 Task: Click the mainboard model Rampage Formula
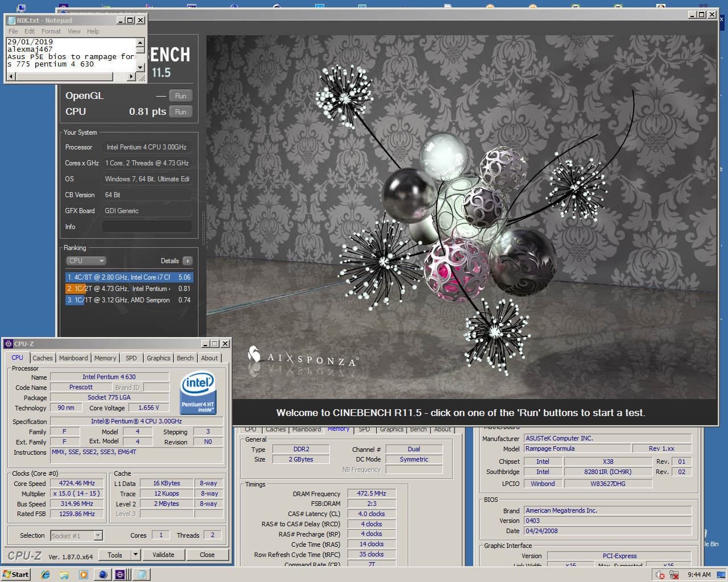click(x=577, y=449)
